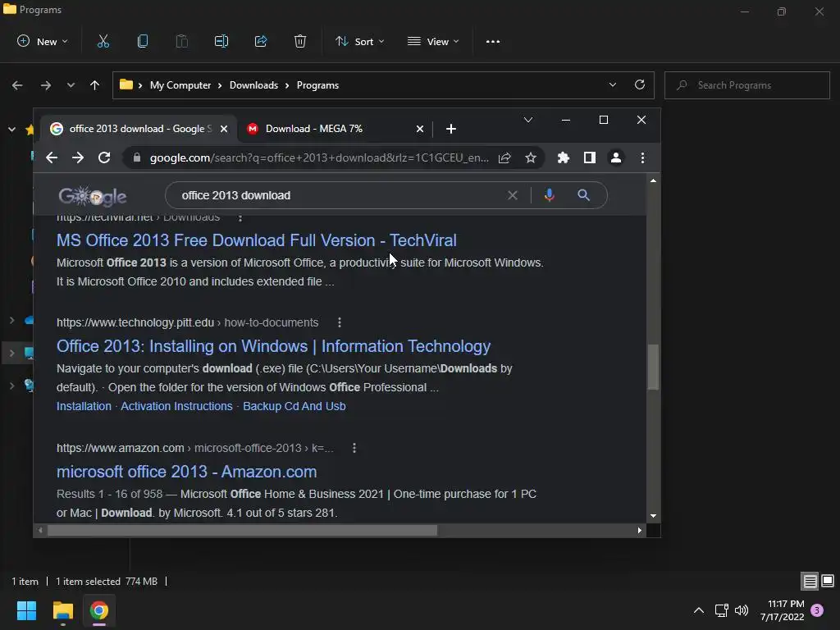Open Chrome three-dot menu
Screen dimensions: 840x630
[642, 157]
